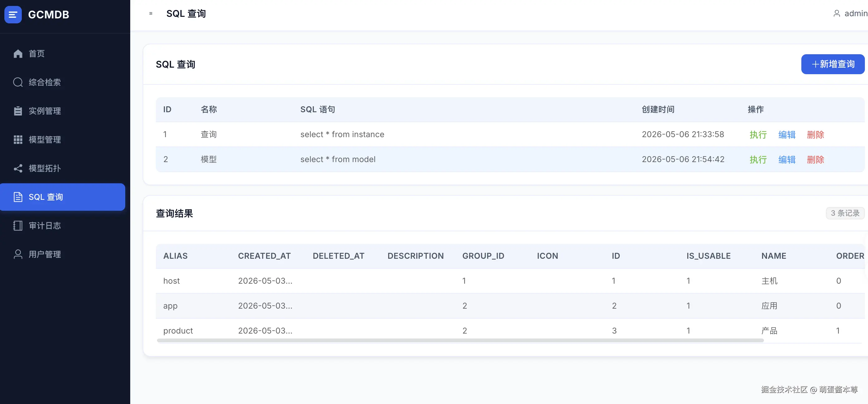Click the 主机 name cell

pos(769,281)
